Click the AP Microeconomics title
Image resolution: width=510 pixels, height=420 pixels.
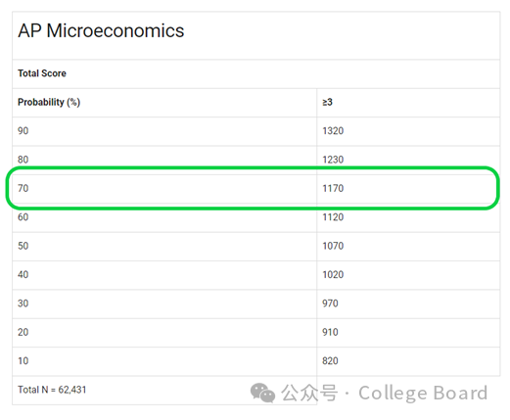point(101,31)
